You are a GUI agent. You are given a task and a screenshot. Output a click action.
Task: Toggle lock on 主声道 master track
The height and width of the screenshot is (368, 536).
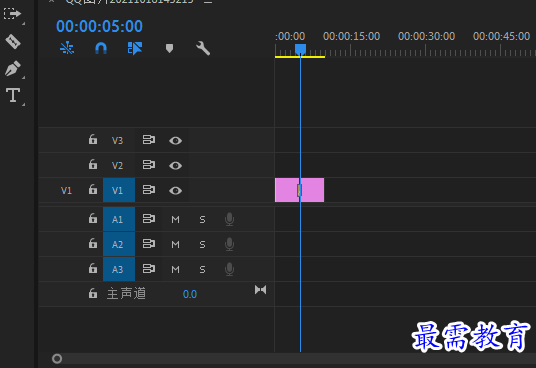(x=93, y=293)
